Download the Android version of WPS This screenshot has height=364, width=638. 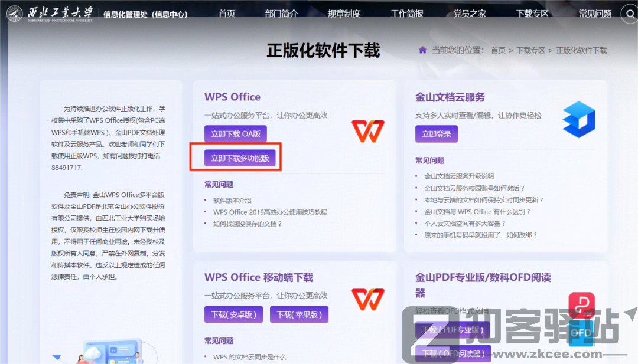(x=234, y=314)
